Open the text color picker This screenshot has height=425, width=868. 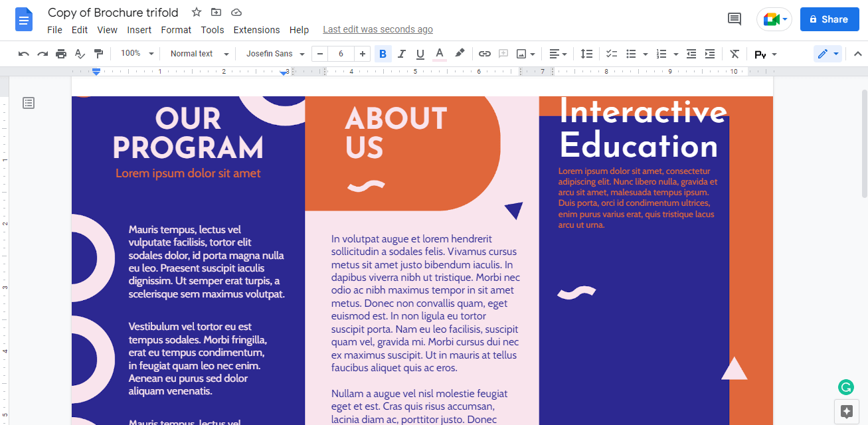[x=439, y=54]
